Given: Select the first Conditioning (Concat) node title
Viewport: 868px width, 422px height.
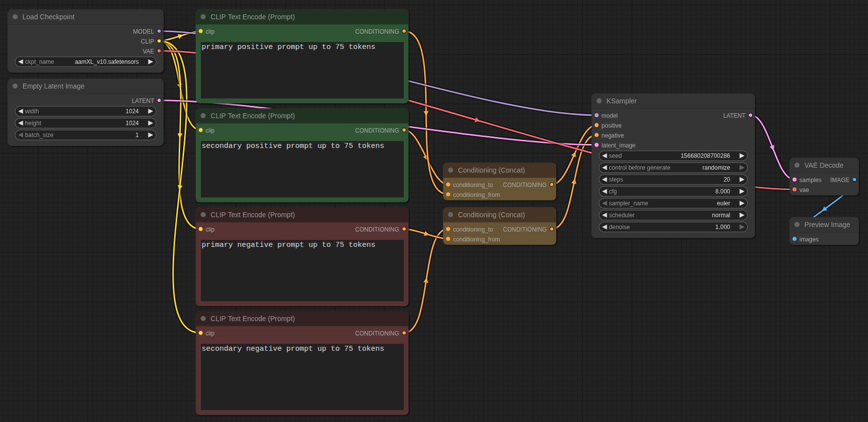Looking at the screenshot, I should [491, 170].
